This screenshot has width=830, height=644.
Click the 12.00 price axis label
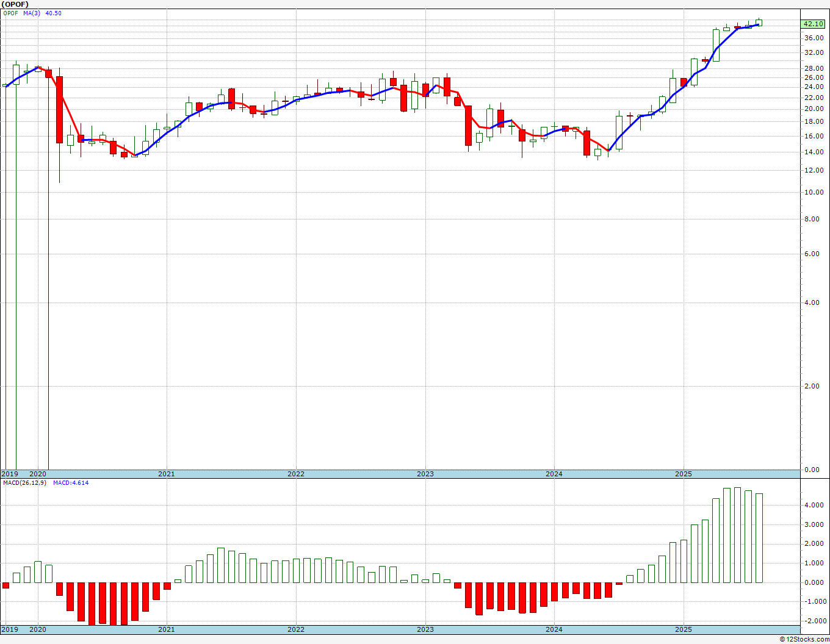click(x=814, y=171)
